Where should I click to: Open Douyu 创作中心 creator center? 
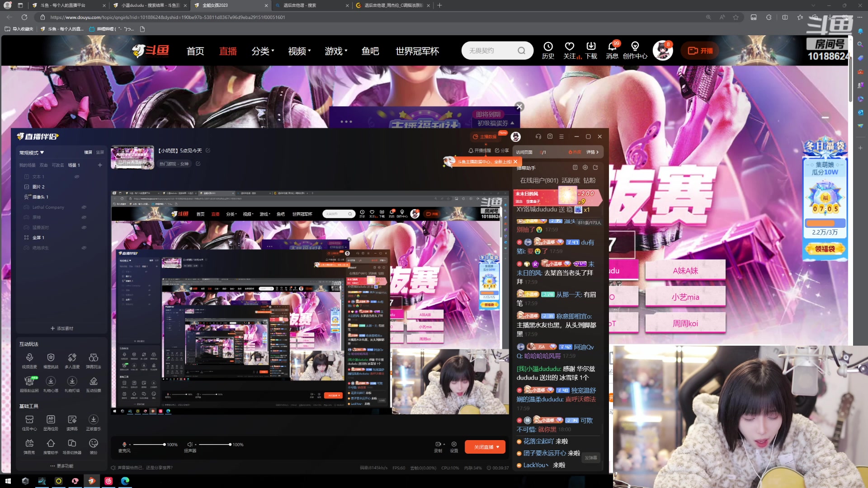pos(635,51)
